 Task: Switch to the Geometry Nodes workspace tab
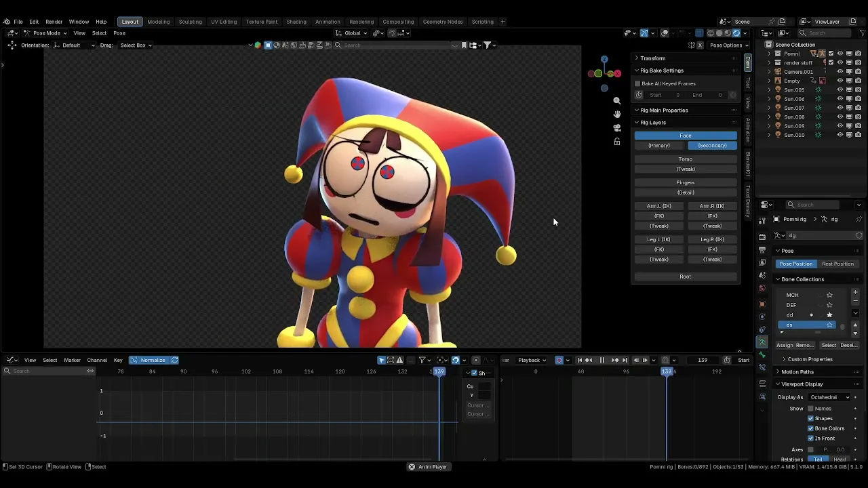pos(443,22)
